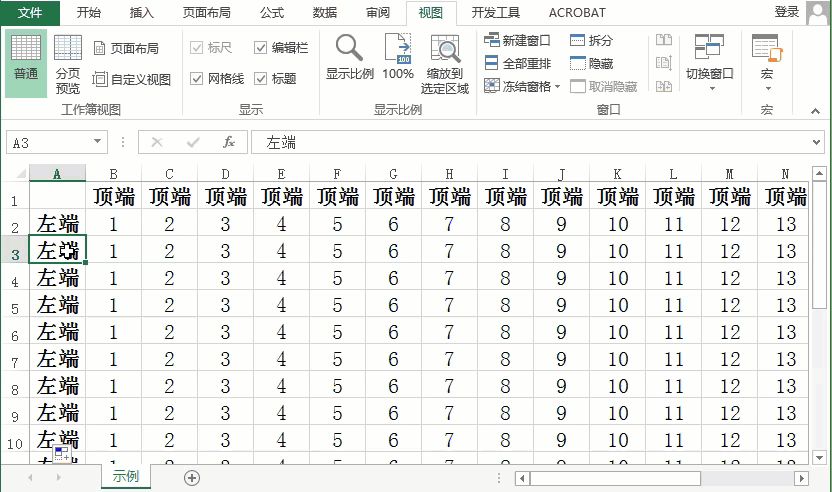Image resolution: width=832 pixels, height=492 pixels.
Task: Open the 文件 file menu
Action: coord(30,13)
